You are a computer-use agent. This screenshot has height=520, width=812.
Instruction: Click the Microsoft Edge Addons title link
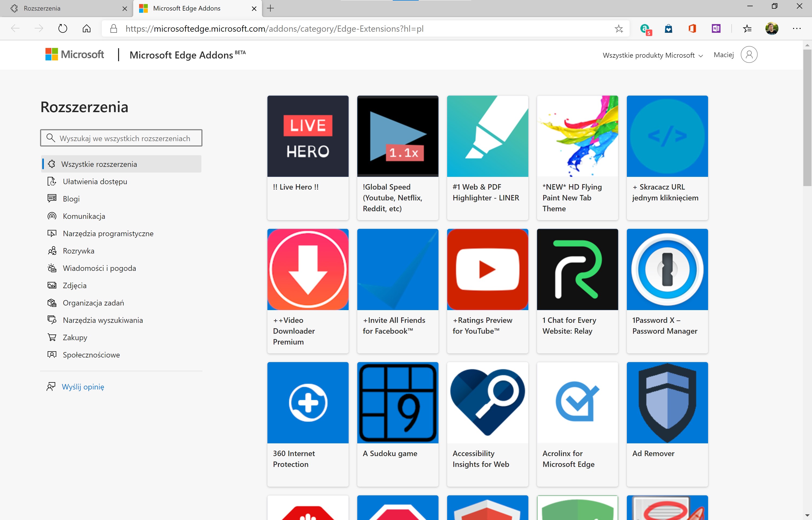coord(188,55)
